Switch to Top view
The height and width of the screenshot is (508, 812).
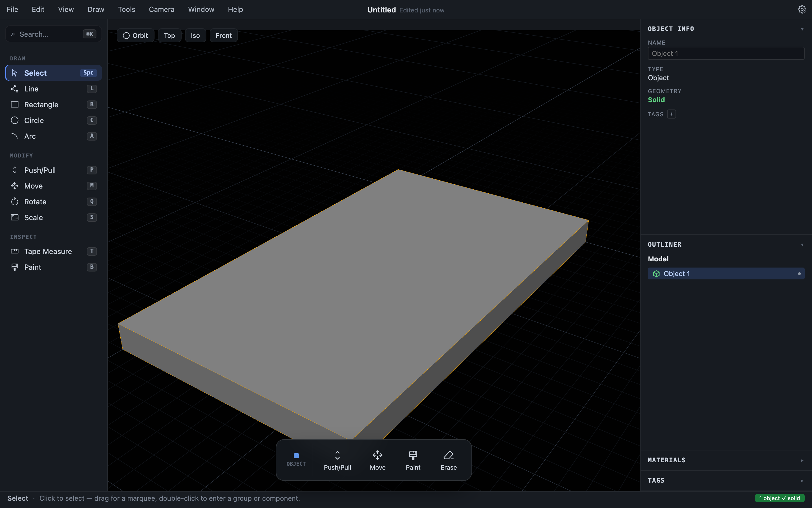[x=169, y=36]
